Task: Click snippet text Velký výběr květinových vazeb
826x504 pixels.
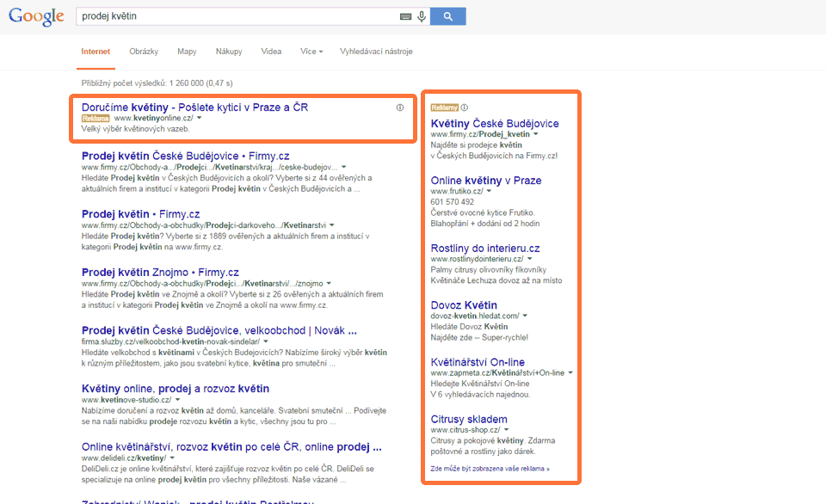Action: [135, 129]
